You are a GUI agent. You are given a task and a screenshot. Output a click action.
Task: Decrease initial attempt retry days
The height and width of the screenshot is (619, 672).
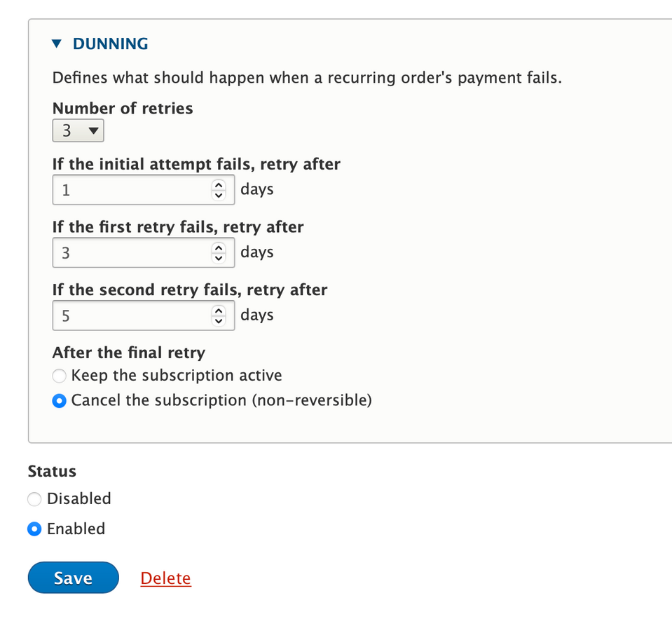pyautogui.click(x=219, y=196)
